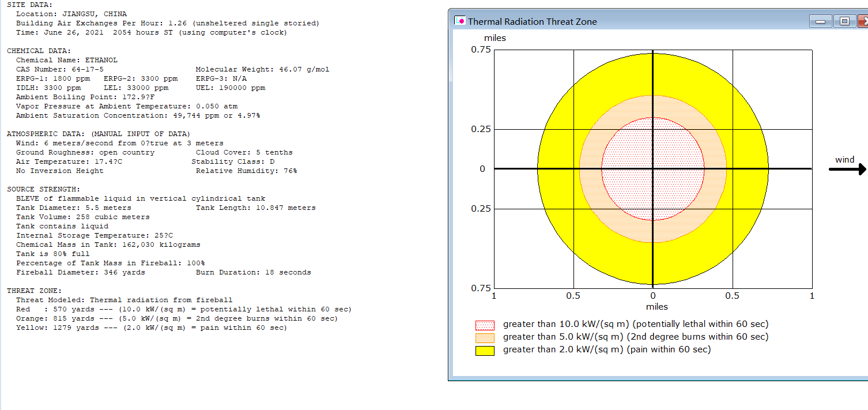
Task: Click the 'Percentage of Tank Mass in Fireball: 100%' line
Action: [111, 263]
